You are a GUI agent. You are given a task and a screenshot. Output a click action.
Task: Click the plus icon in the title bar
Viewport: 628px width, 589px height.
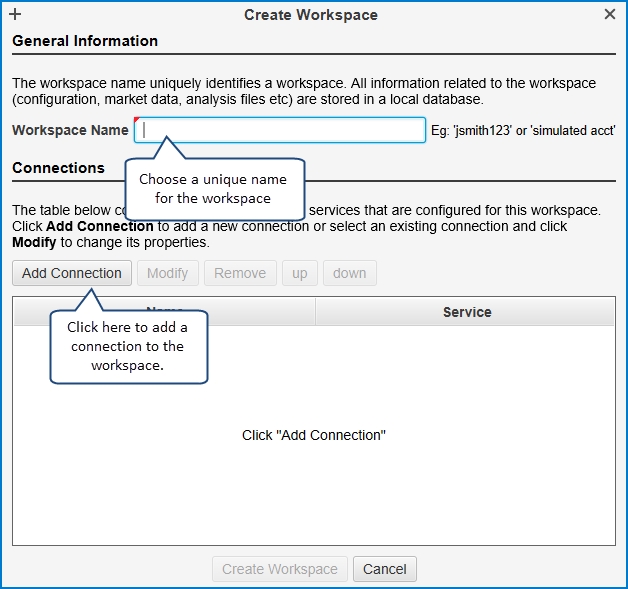click(15, 15)
